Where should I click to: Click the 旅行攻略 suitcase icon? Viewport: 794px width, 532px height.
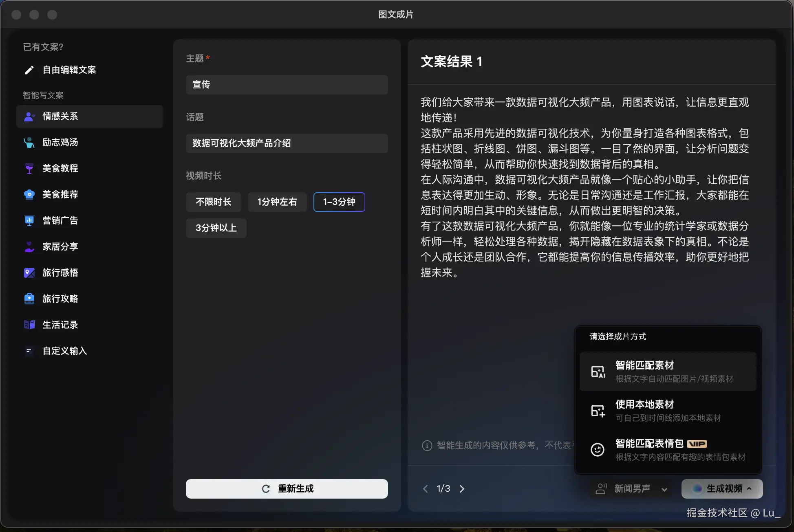click(29, 299)
